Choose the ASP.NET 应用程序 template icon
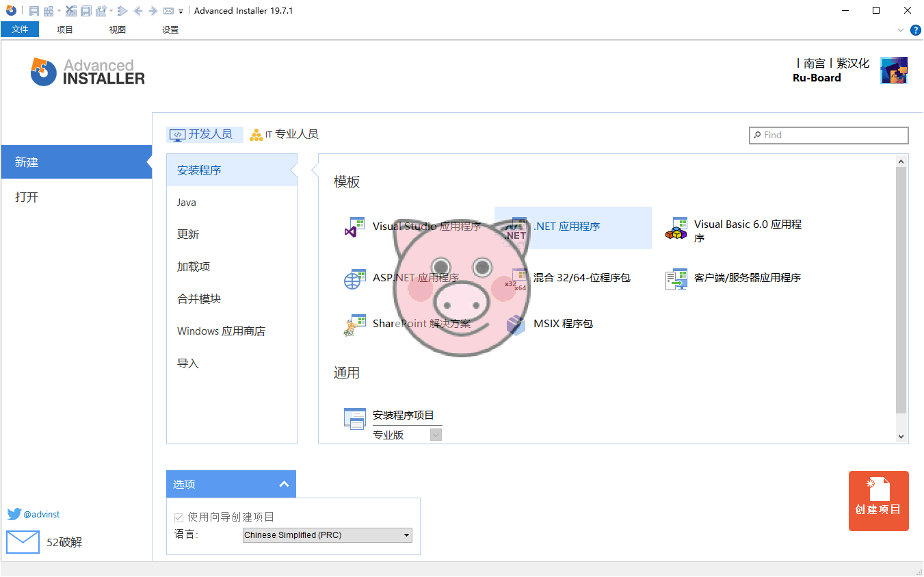 point(354,279)
